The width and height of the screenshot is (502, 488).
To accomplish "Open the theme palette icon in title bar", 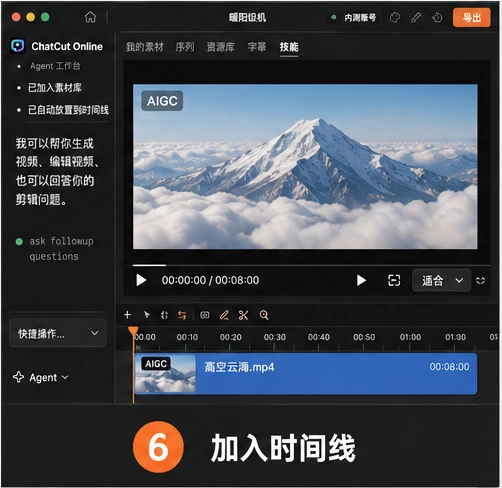I will pyautogui.click(x=395, y=17).
